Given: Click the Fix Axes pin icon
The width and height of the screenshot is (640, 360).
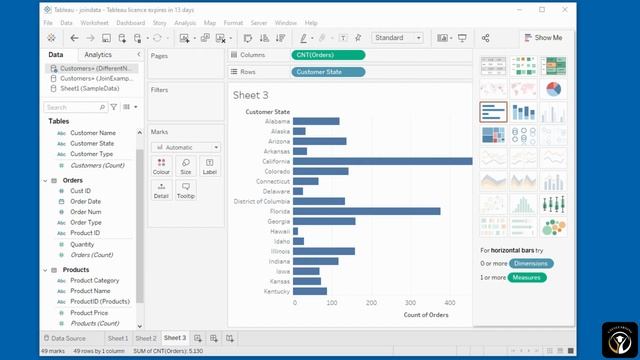Looking at the screenshot, I should (358, 38).
